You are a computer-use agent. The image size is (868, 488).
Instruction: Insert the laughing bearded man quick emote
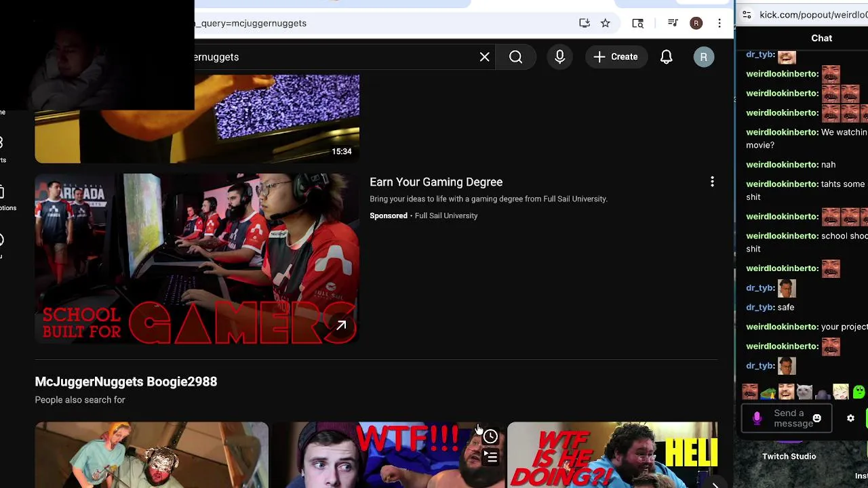pyautogui.click(x=786, y=392)
